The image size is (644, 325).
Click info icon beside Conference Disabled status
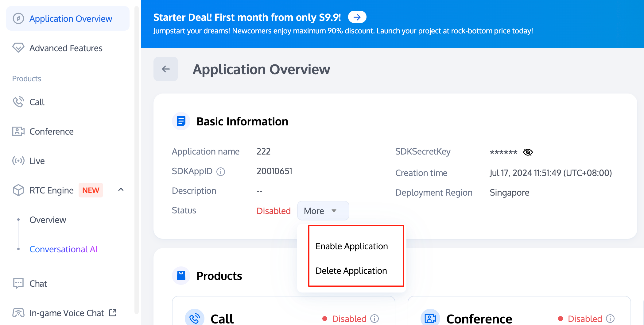[x=610, y=319]
